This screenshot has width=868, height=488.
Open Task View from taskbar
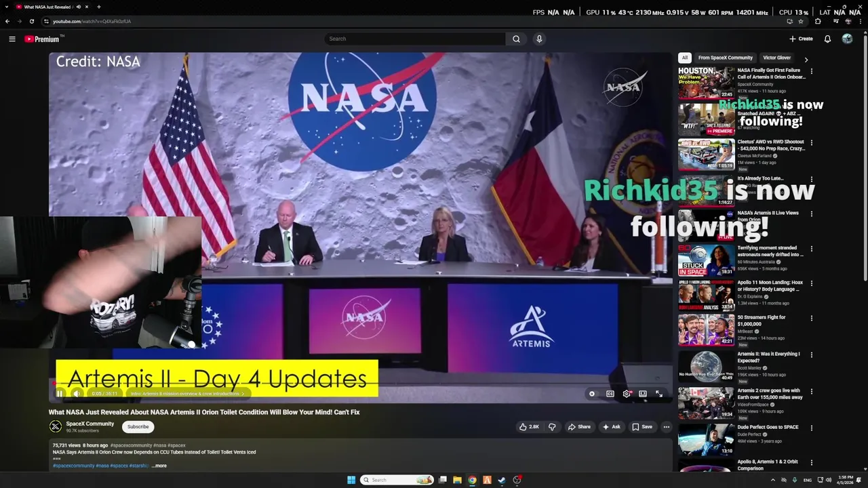point(442,480)
